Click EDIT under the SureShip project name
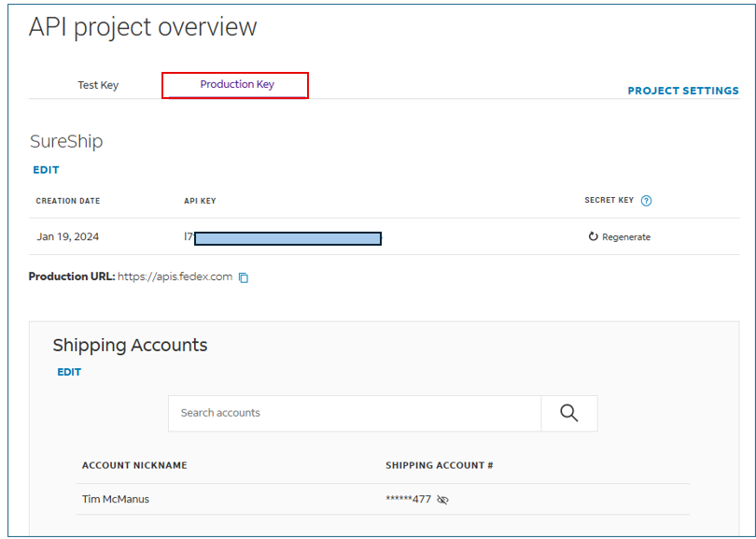The width and height of the screenshot is (756, 539). pyautogui.click(x=46, y=170)
